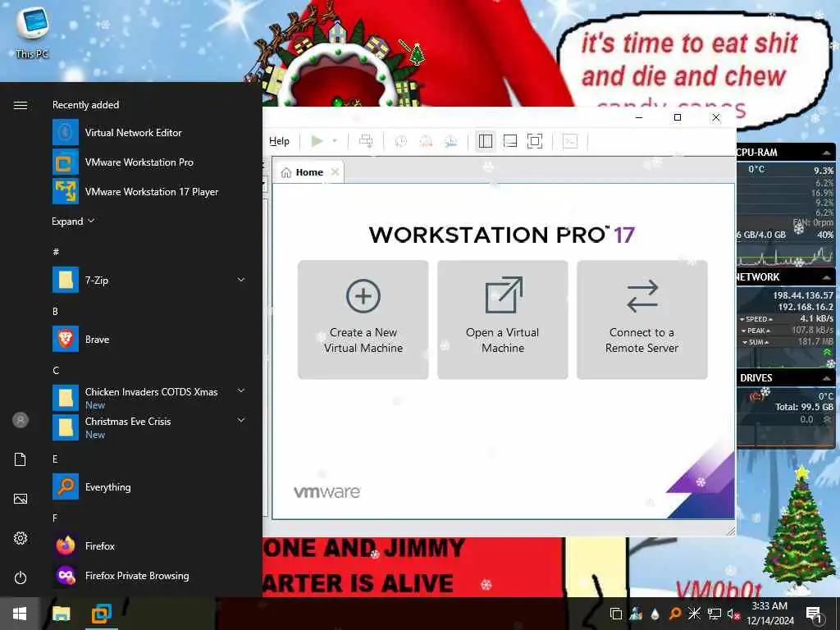Image resolution: width=840 pixels, height=630 pixels.
Task: Click muted volume speaker icon
Action: coord(733,614)
